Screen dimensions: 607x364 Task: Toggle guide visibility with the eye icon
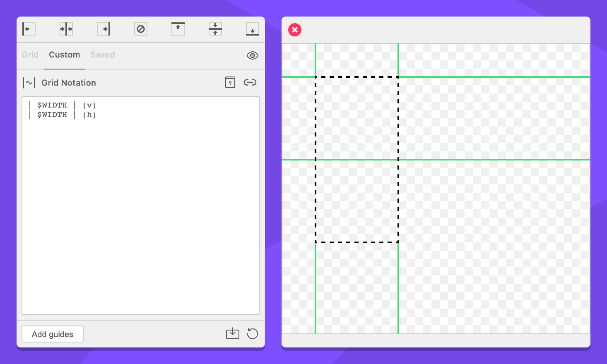253,55
